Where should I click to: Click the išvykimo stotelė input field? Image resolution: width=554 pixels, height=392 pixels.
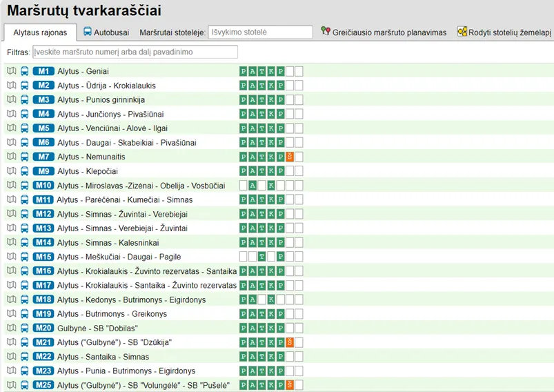click(260, 32)
